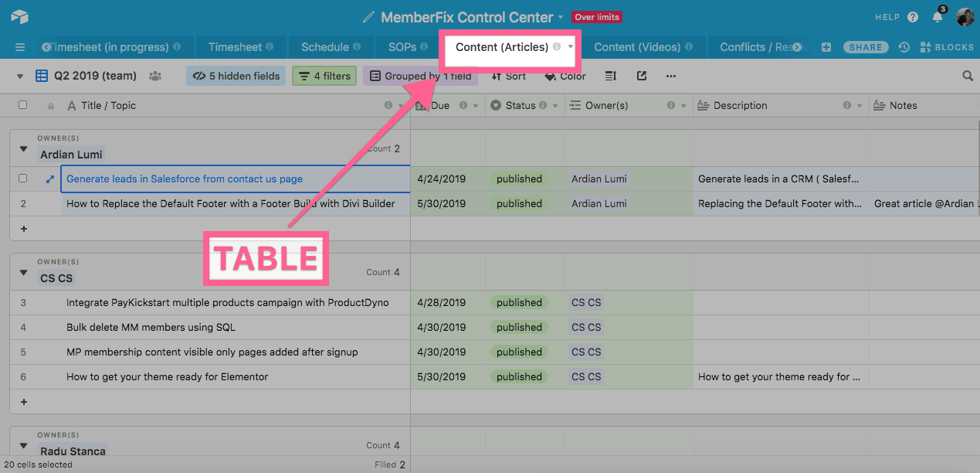This screenshot has height=473, width=980.
Task: Open the hamburger tables list menu
Action: click(20, 47)
